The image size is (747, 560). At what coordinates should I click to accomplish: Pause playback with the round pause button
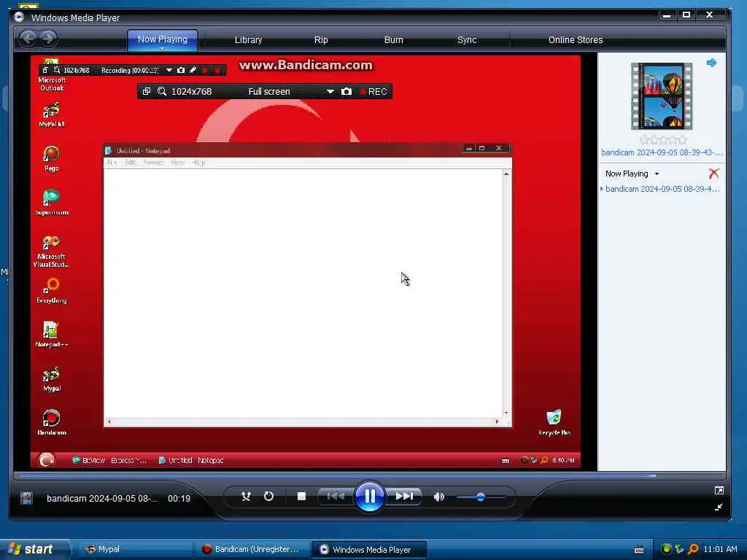pos(370,496)
